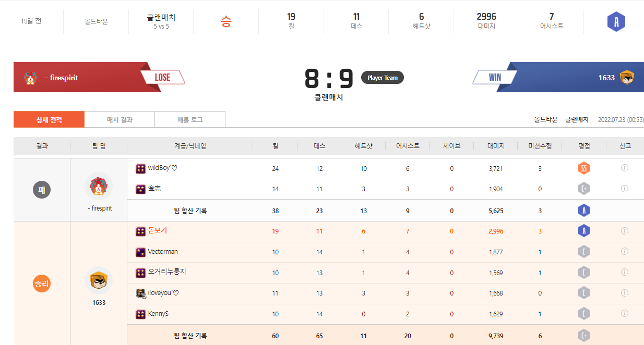
Task: Open the 상세 전적 tab
Action: point(49,120)
